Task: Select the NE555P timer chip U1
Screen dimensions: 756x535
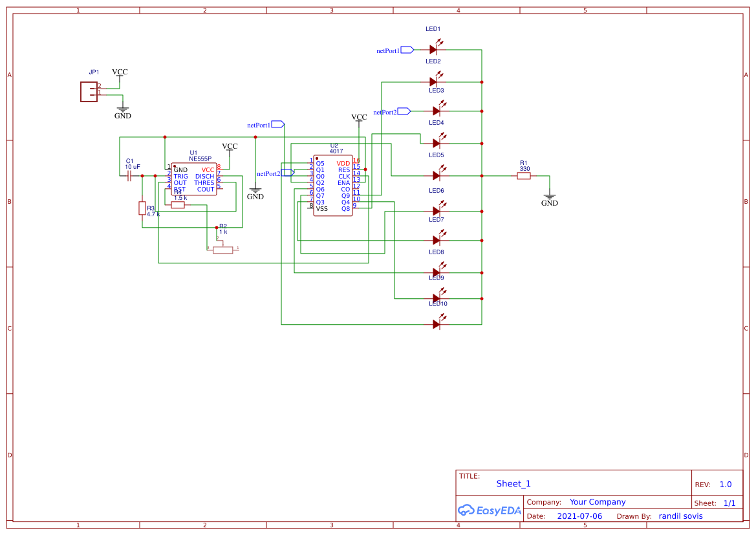Action: (194, 180)
